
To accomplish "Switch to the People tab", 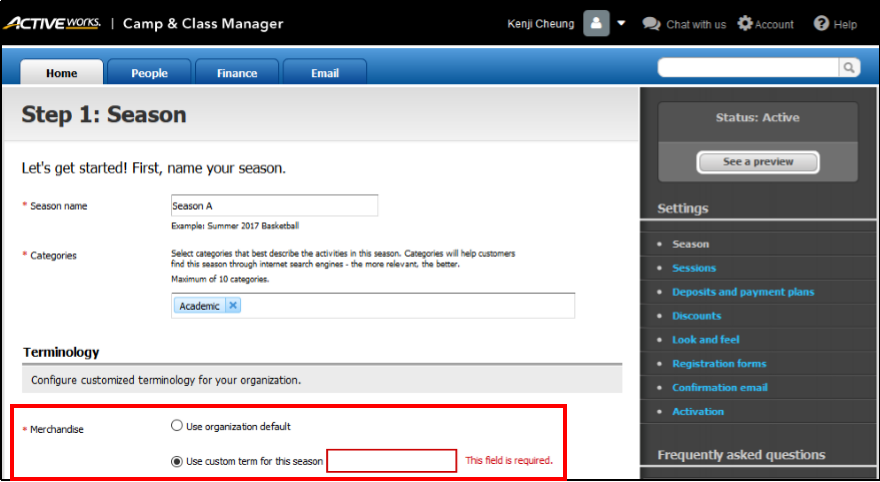I will pyautogui.click(x=149, y=73).
